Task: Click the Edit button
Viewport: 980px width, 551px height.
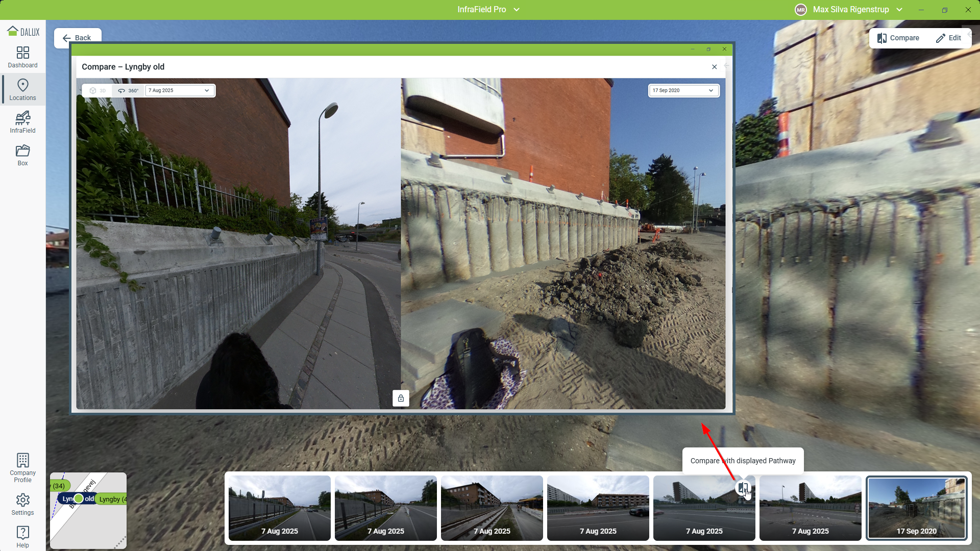Action: [948, 38]
